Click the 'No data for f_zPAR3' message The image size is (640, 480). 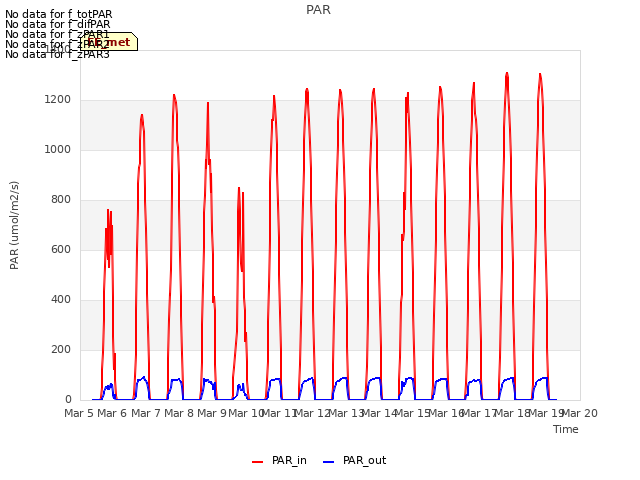[57, 54]
